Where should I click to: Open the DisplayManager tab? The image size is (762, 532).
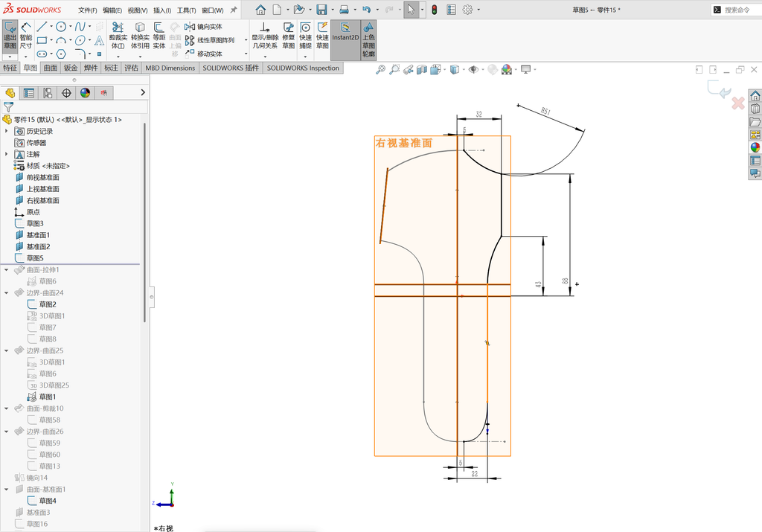tap(86, 93)
